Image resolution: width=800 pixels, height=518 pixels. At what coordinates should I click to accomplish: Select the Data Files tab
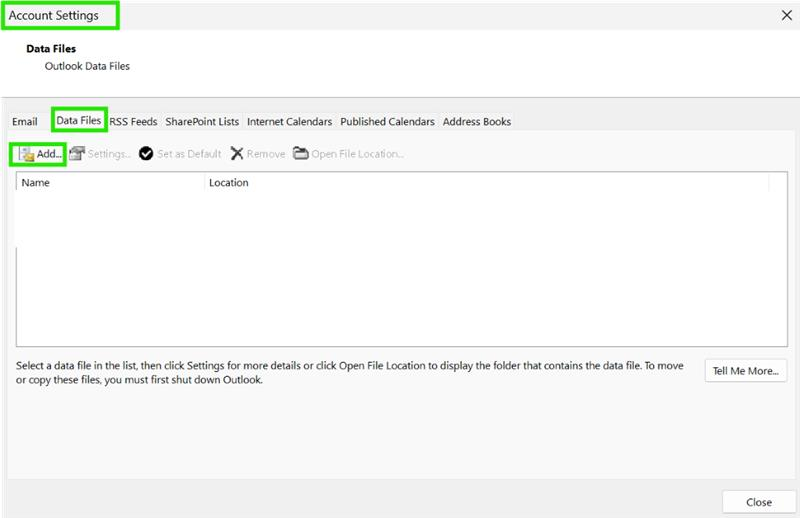pyautogui.click(x=79, y=120)
